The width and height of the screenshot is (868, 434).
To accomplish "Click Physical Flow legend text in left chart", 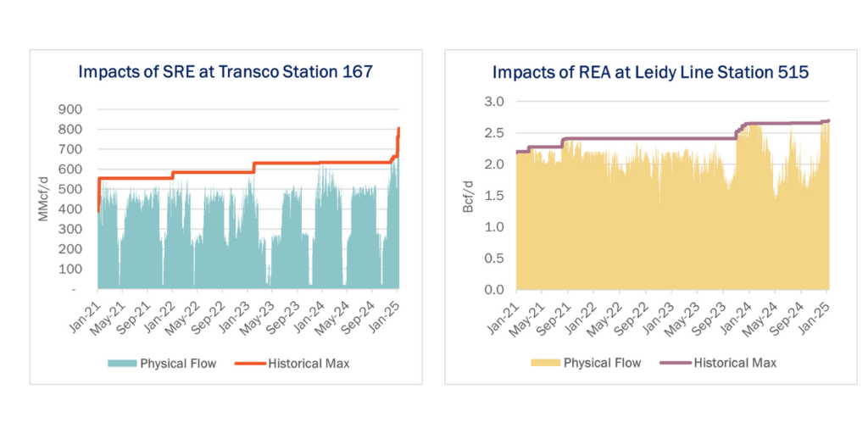I will coord(178,364).
